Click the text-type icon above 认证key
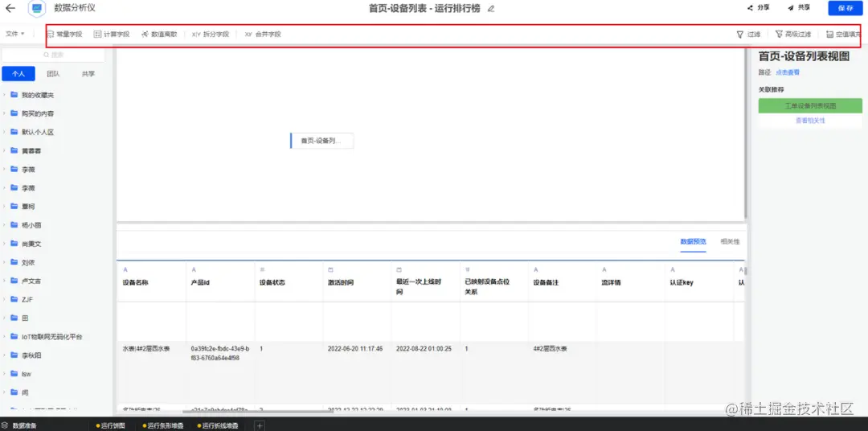The height and width of the screenshot is (431, 868). 673,269
